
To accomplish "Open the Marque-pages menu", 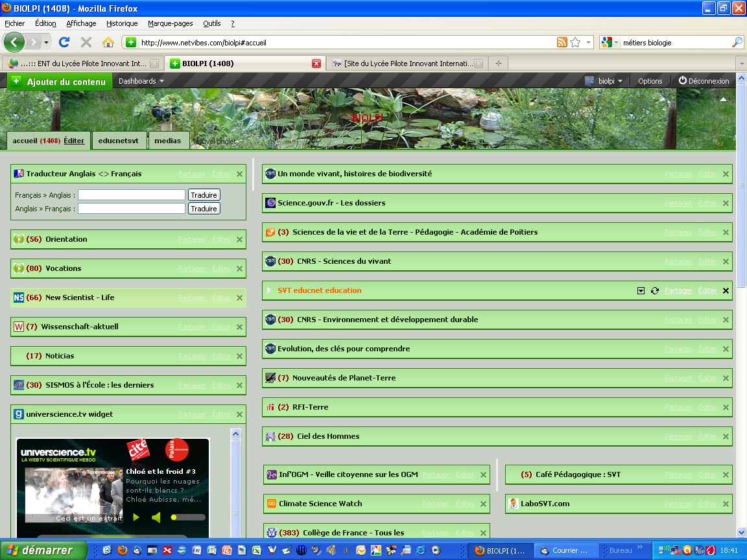I will [170, 23].
